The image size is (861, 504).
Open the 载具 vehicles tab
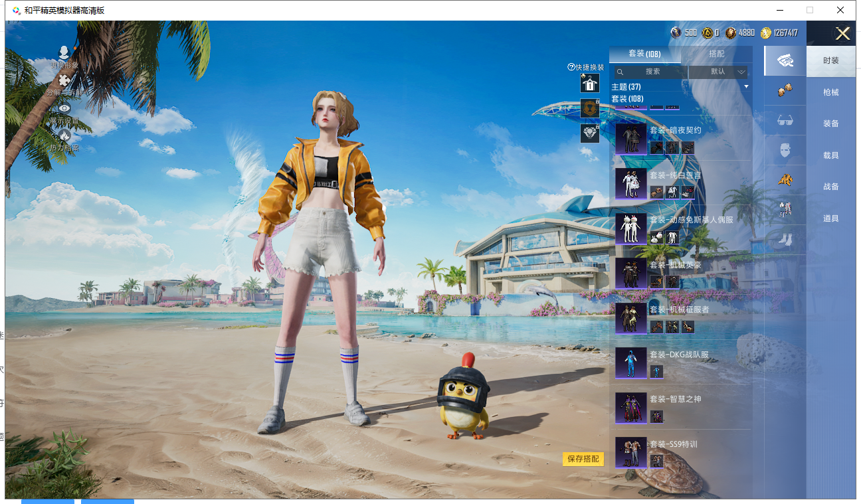831,155
